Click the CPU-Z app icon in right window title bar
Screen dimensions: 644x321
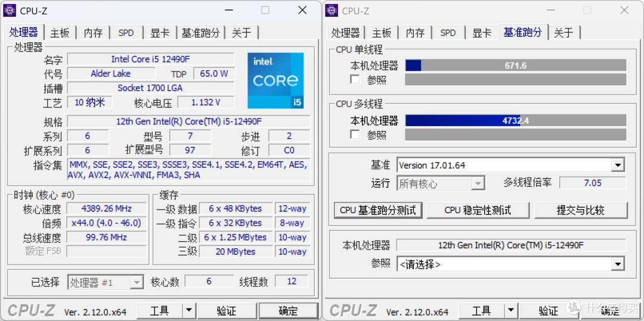(x=333, y=10)
